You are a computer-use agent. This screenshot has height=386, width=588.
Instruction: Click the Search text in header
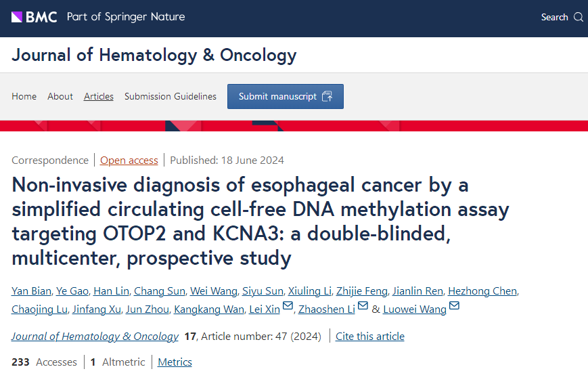coord(554,18)
